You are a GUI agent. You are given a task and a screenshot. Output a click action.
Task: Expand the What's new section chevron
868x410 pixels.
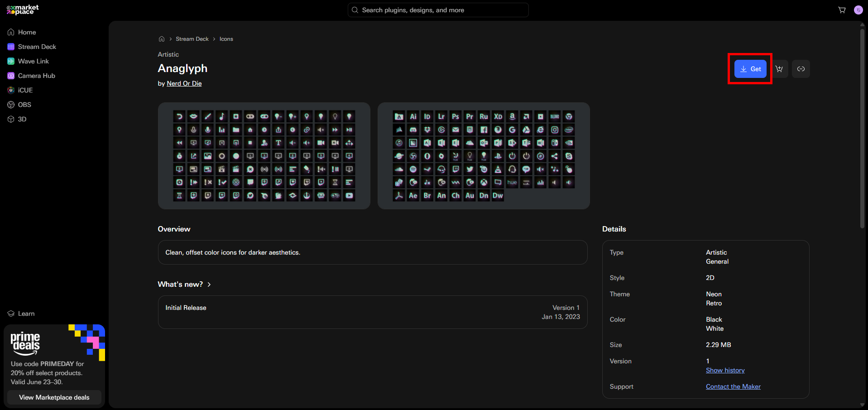coord(209,285)
